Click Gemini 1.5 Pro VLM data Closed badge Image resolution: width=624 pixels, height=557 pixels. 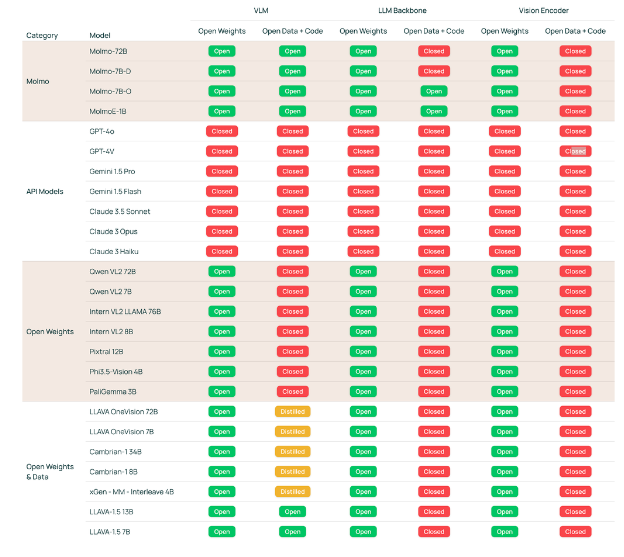point(292,171)
